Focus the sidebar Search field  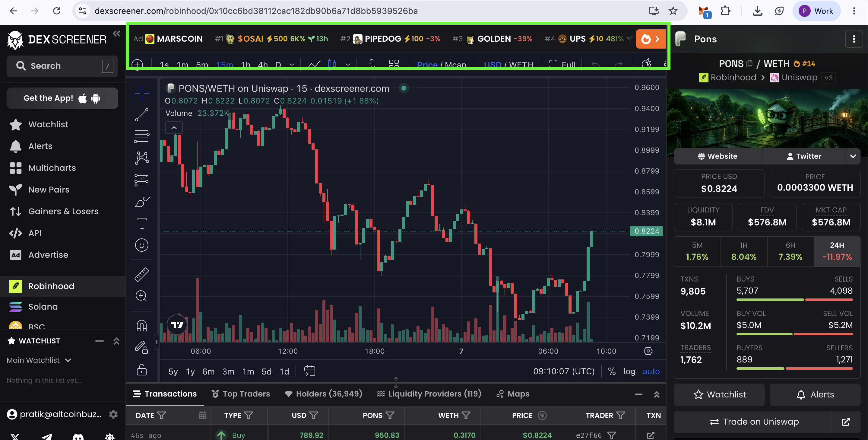click(62, 66)
